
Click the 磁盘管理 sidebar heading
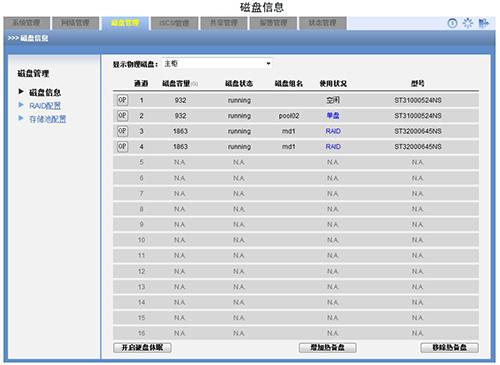pyautogui.click(x=33, y=73)
